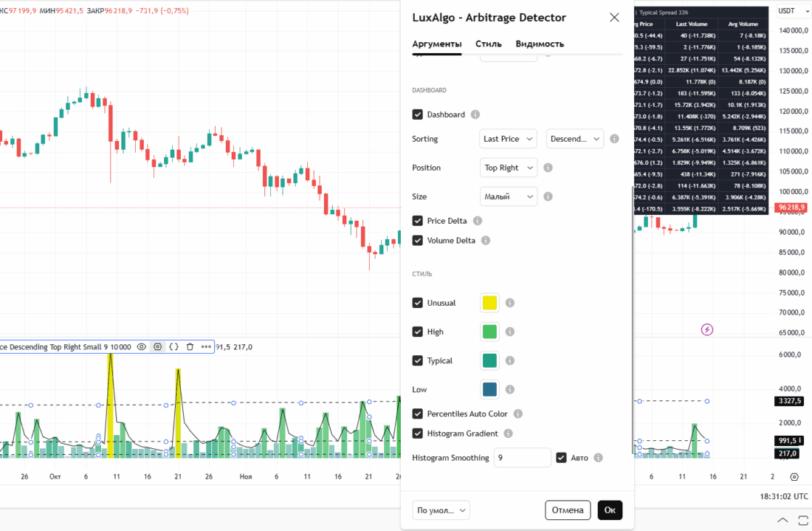Open chart time settings gear icon

794,477
